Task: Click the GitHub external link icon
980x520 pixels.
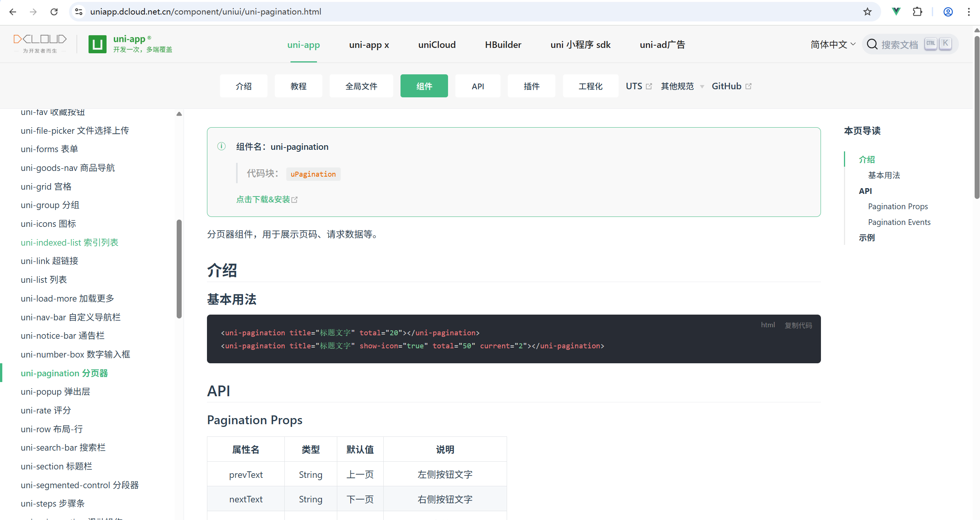Action: pyautogui.click(x=749, y=86)
